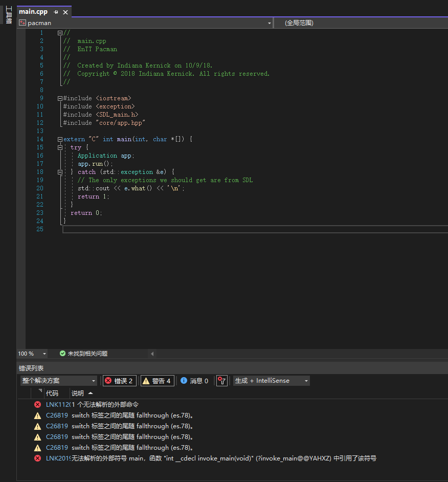This screenshot has width=448, height=482.
Task: Close the main.cpp tab
Action: pos(65,12)
